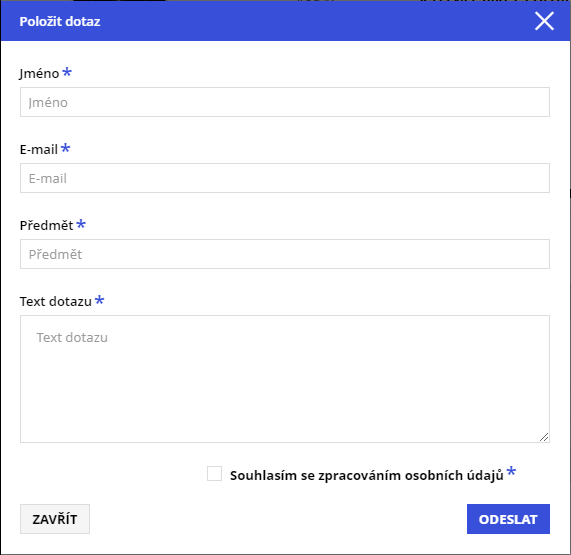Click the Jméno field label
The width and height of the screenshot is (571, 555).
tap(39, 74)
